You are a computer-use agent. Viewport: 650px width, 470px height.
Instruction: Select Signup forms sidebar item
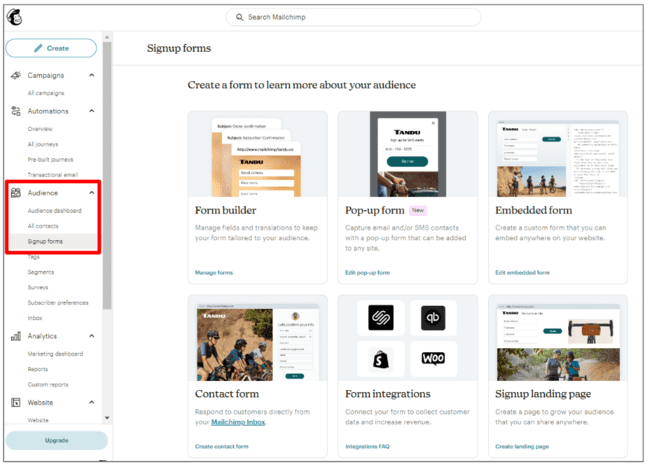[x=53, y=241]
